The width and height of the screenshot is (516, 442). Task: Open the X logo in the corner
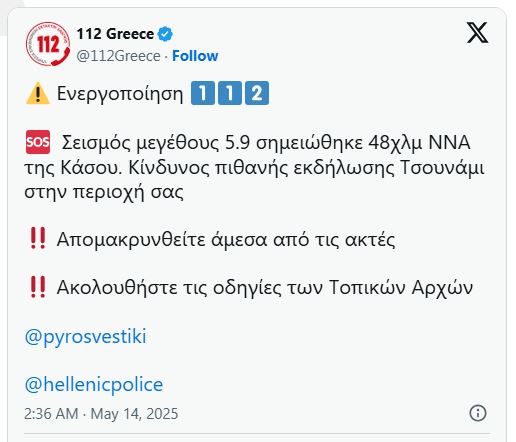coord(477,33)
